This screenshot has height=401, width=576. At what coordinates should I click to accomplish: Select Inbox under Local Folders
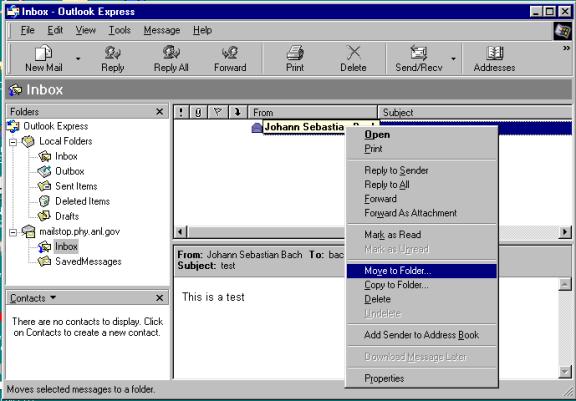pyautogui.click(x=66, y=156)
